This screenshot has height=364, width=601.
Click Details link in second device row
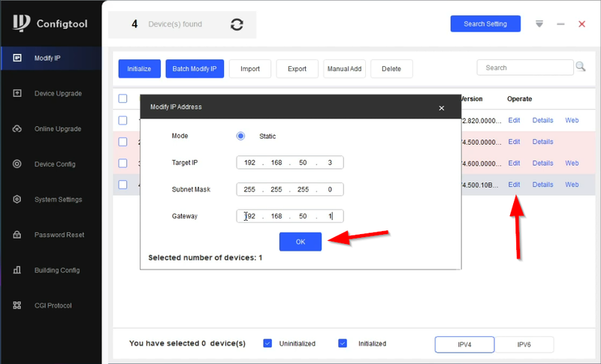pos(542,142)
